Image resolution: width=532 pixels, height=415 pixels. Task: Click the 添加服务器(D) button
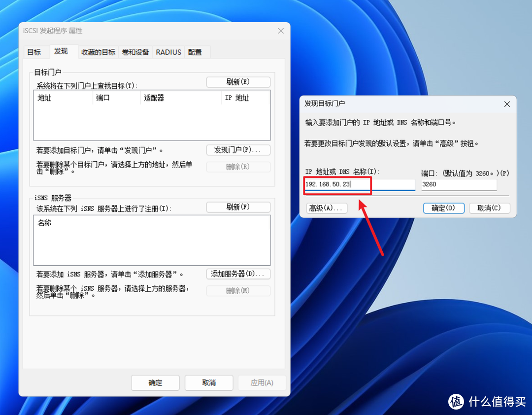(x=238, y=274)
